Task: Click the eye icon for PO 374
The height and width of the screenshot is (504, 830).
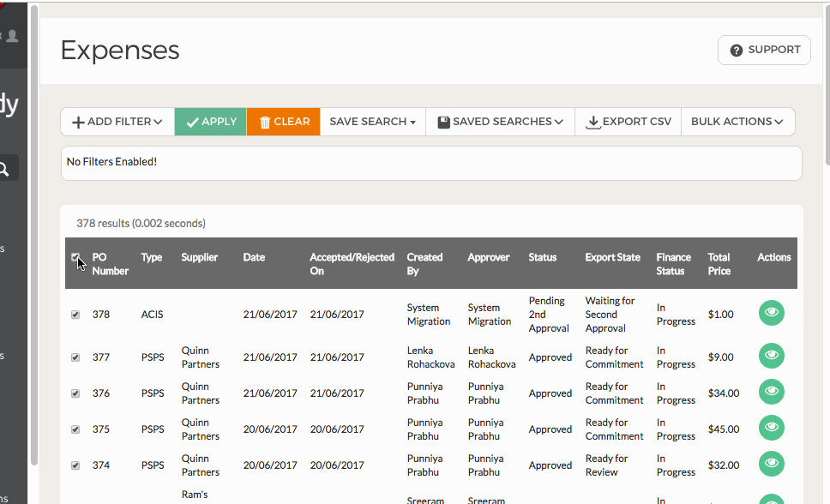Action: pos(771,465)
